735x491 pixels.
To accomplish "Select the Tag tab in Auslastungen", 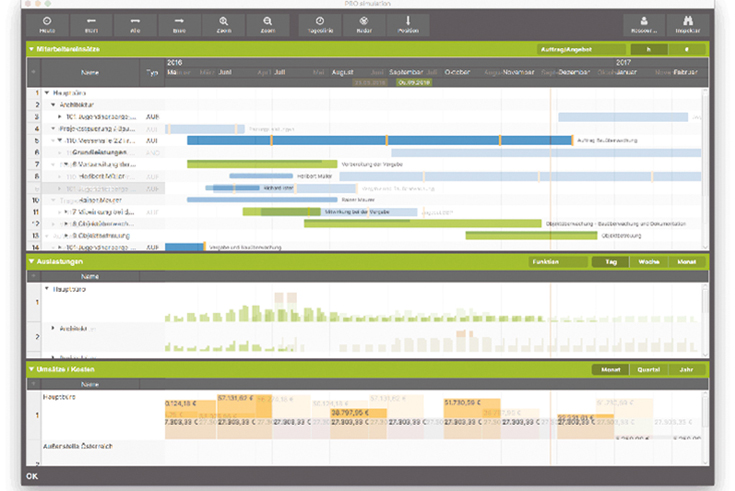I will (609, 262).
